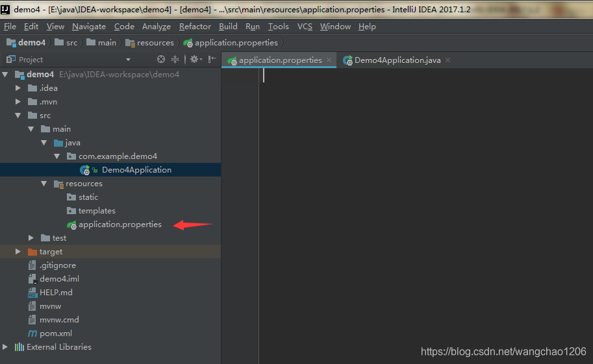This screenshot has height=364, width=593.
Task: Click src in the navigation breadcrumb
Action: pos(66,43)
